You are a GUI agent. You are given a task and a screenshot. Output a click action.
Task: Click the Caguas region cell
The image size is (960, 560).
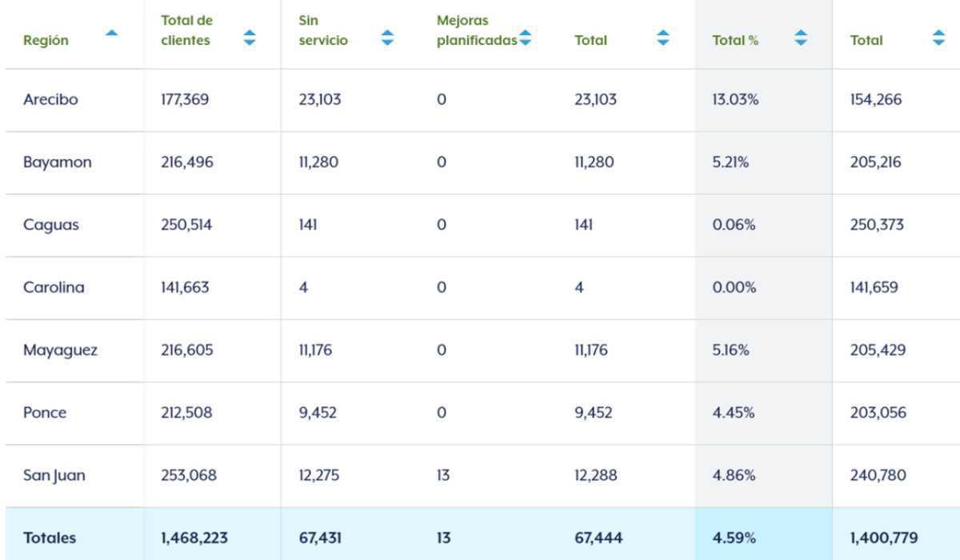pos(51,225)
